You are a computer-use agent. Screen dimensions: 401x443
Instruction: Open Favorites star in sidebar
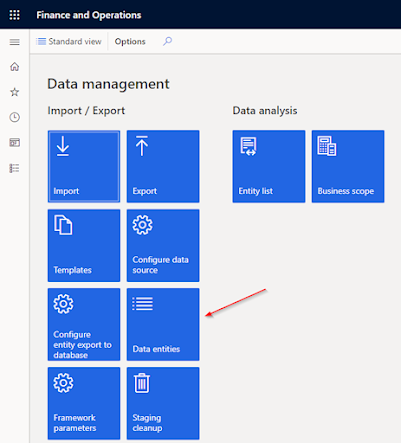14,92
